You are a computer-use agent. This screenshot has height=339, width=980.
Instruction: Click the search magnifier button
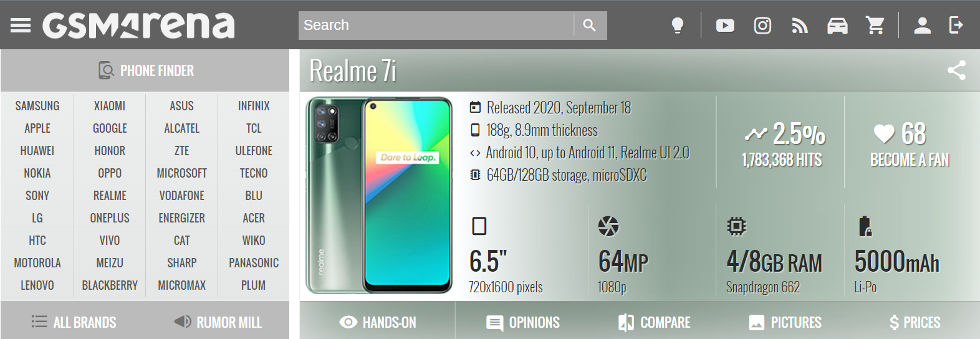click(x=590, y=25)
